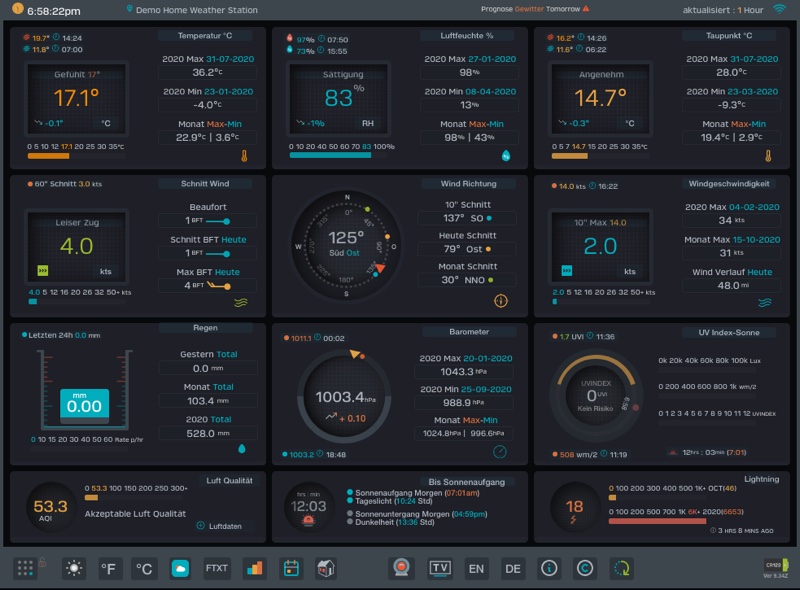The width and height of the screenshot is (800, 590).
Task: Click the wind direction compass dial
Action: [346, 245]
